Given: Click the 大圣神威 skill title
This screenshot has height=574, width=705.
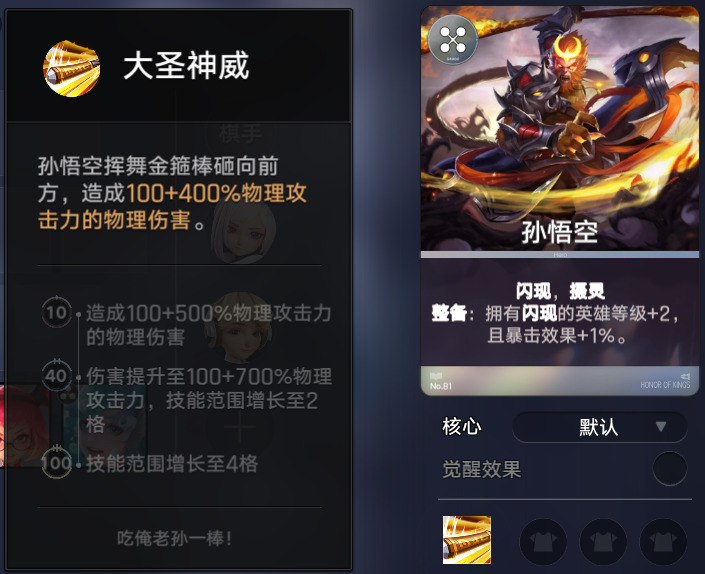Looking at the screenshot, I should click(186, 66).
